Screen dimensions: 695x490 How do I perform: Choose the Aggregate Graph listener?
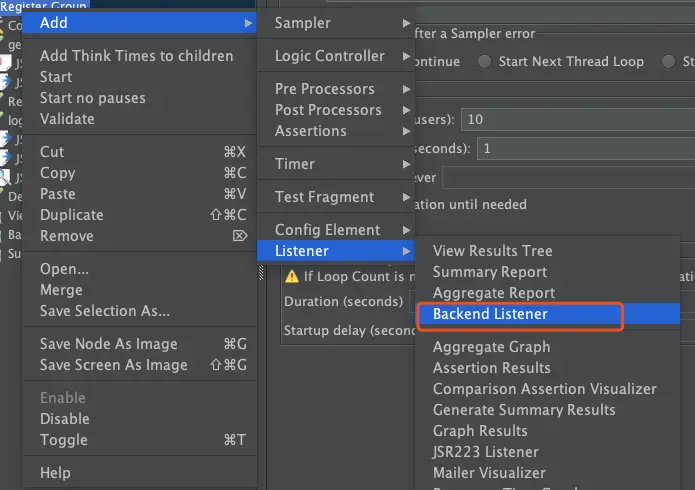click(491, 347)
